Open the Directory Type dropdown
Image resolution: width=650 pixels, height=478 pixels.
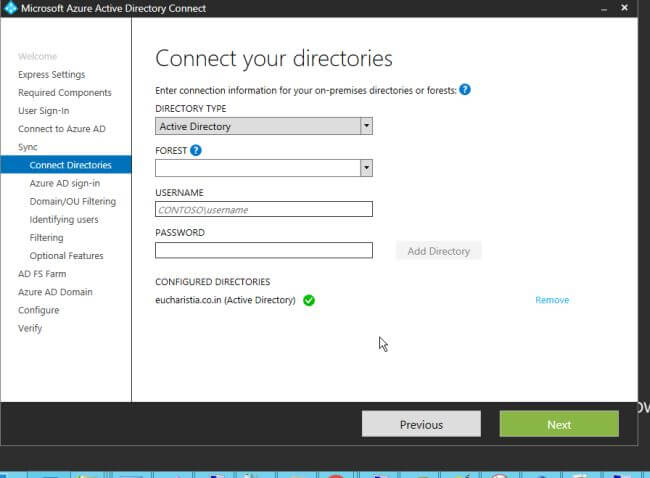[366, 126]
